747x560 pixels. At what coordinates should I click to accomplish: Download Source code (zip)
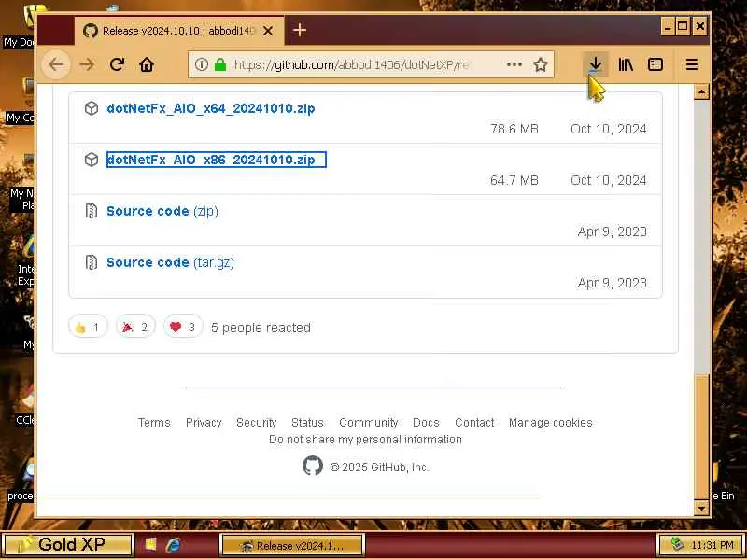pyautogui.click(x=162, y=211)
